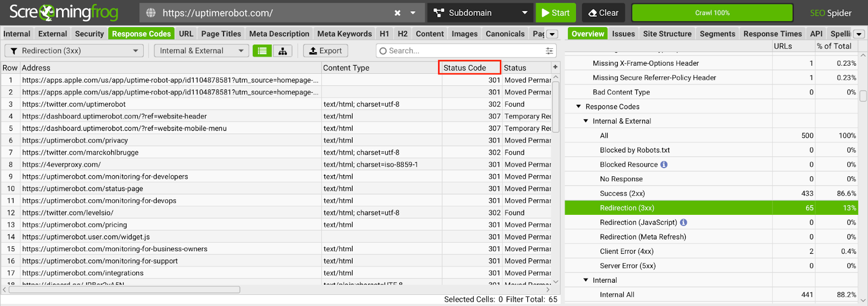Sort by the Address column header
Screen dimensions: 868x306
(170, 68)
